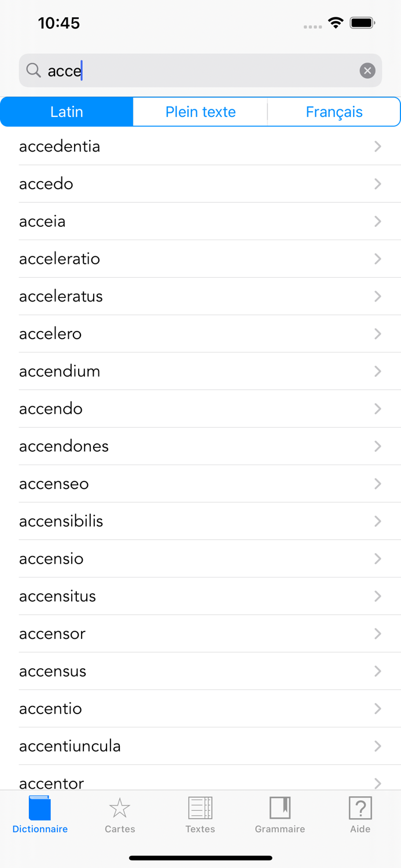Expand the accensus entry chevron
Viewport: 401px width, 868px height.
pyautogui.click(x=378, y=671)
